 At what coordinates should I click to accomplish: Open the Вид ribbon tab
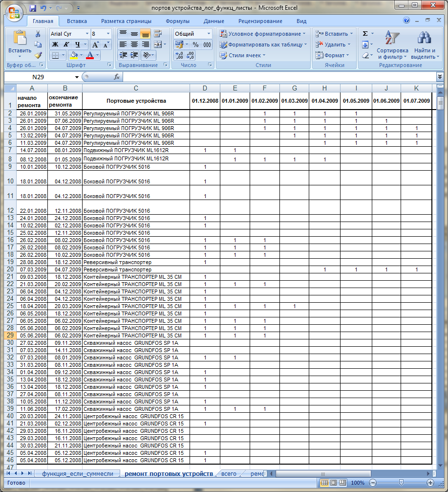301,21
